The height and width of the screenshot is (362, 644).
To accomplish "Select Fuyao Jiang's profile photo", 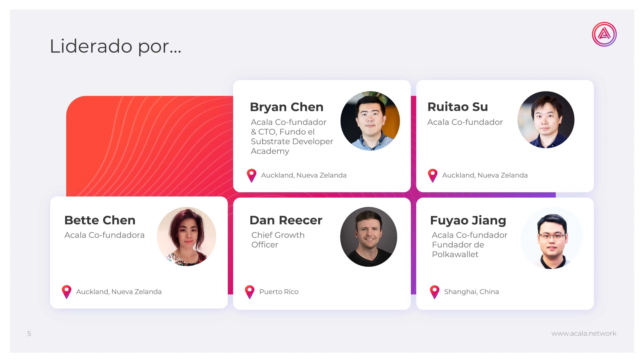I will click(552, 238).
